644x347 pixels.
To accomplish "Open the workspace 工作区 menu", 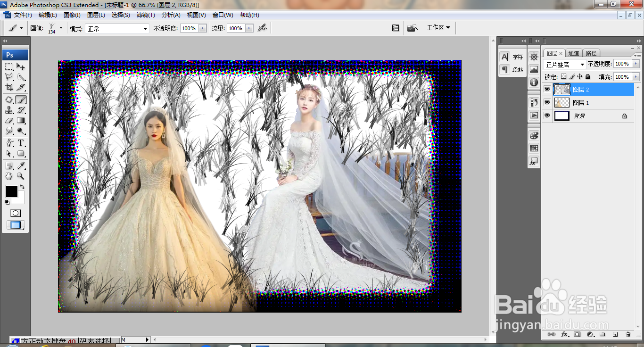I will 438,28.
